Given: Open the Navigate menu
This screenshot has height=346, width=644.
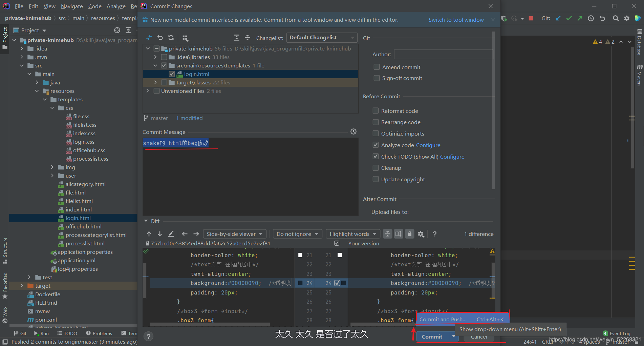Looking at the screenshot, I should (72, 6).
